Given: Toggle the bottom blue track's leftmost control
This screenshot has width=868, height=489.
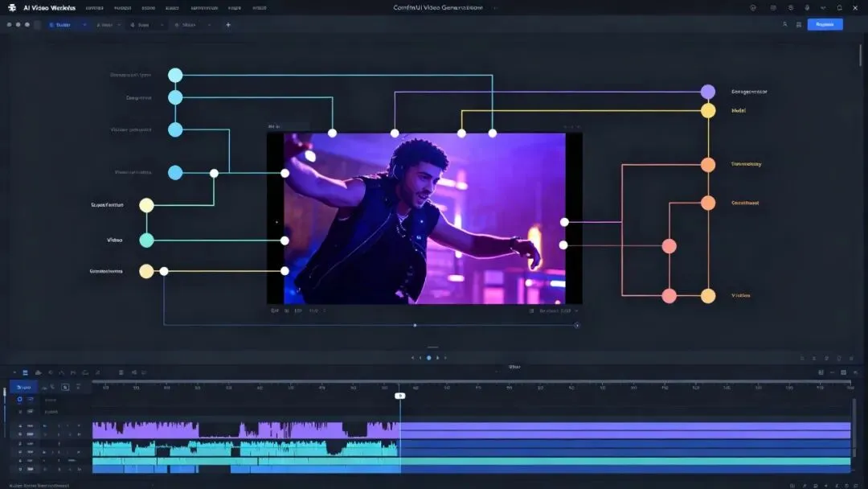Looking at the screenshot, I should click(x=20, y=469).
